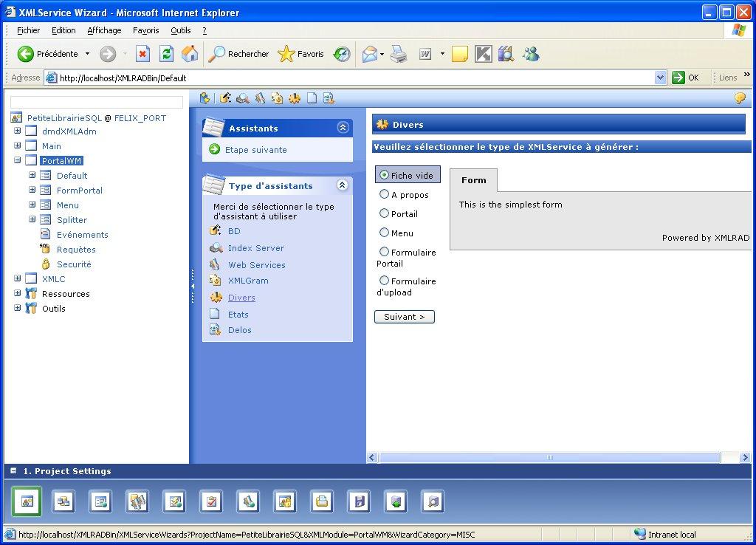Click the IE Home toolbar icon
Viewport: 756px width, 545px height.
pyautogui.click(x=190, y=54)
